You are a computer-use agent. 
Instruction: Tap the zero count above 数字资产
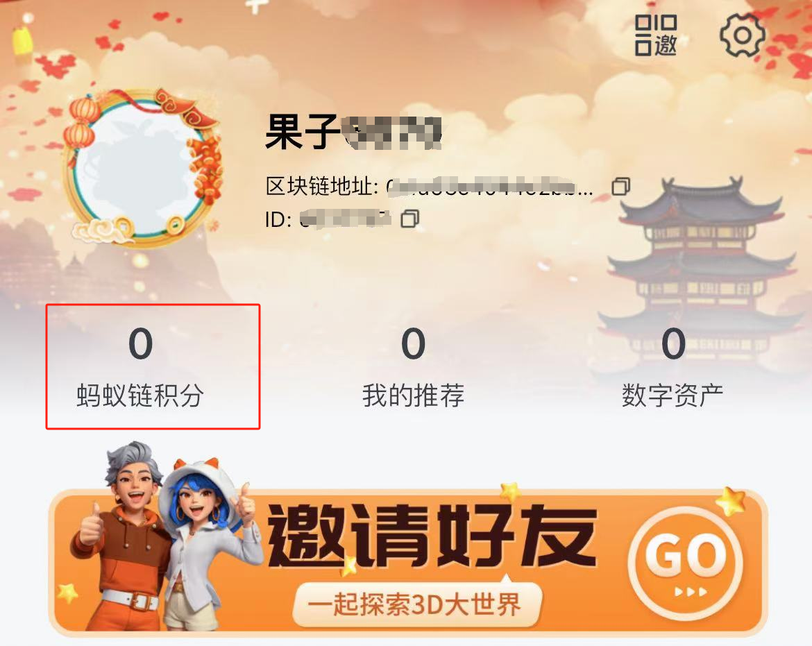click(673, 343)
